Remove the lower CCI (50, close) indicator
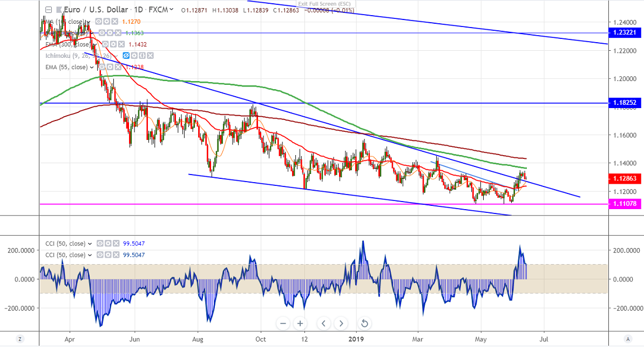Screen dimensions: 644x348 coord(116,255)
